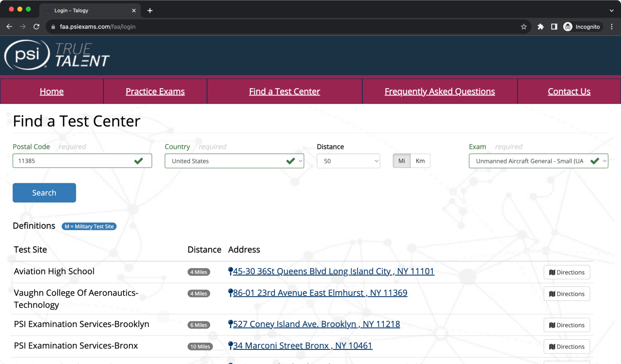
Task: Open the Contact Us navigation item
Action: point(569,92)
